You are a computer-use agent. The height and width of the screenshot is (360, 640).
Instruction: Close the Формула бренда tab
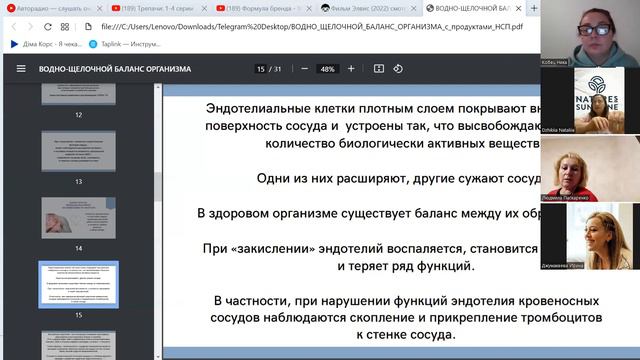pyautogui.click(x=309, y=8)
